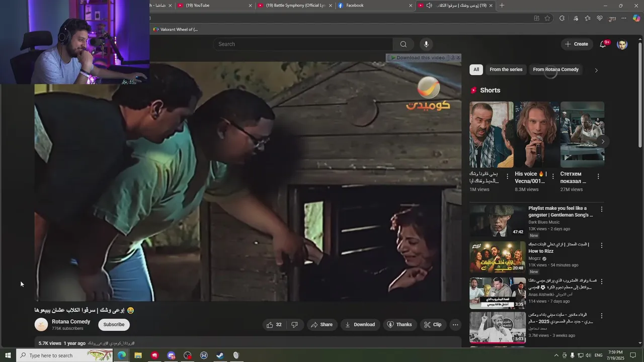
Task: Open the taskbar clock showing 7:59 PM
Action: click(615, 355)
